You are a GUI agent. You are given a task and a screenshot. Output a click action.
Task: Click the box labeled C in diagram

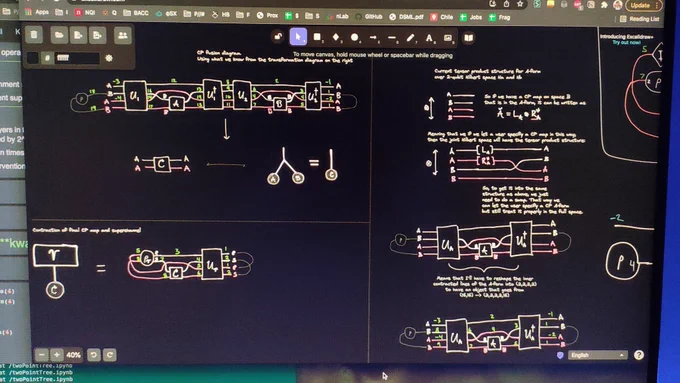coord(162,164)
